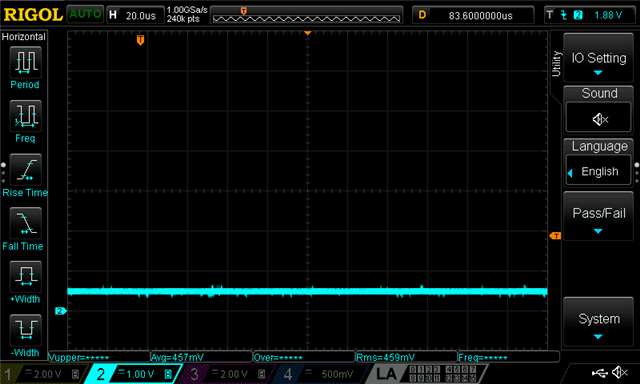The width and height of the screenshot is (640, 384).
Task: Choose the Rise Time measurement icon
Action: (26, 169)
